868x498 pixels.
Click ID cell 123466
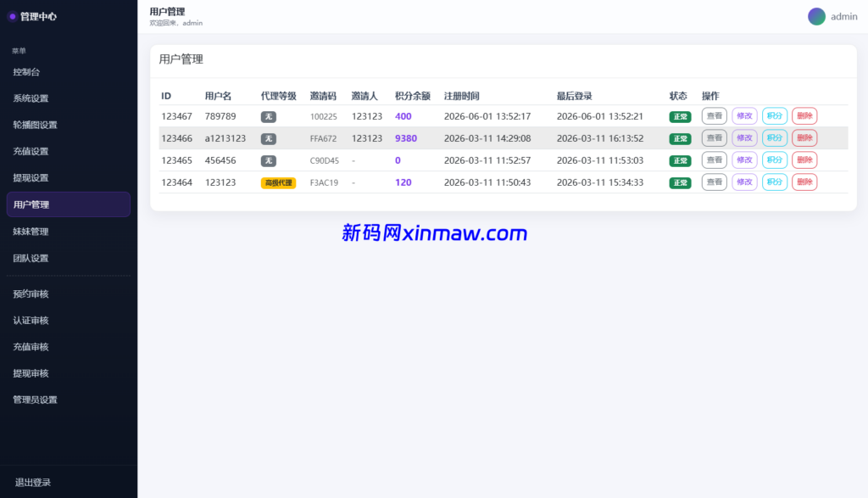(x=176, y=138)
